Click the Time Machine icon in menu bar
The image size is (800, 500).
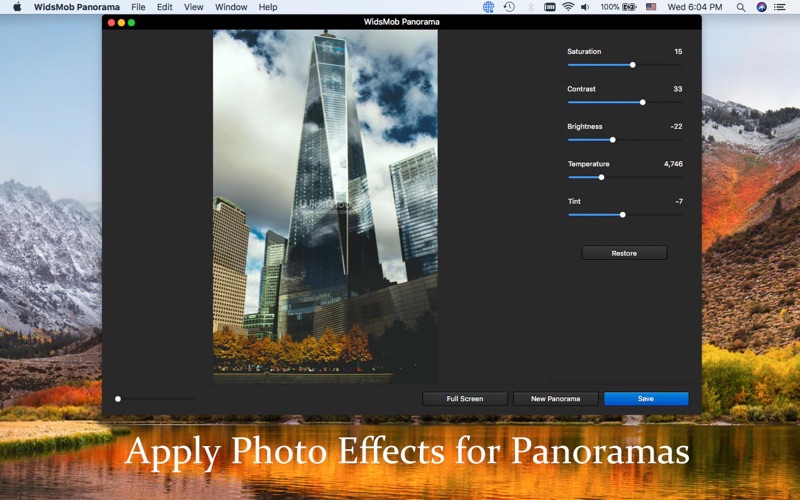509,7
